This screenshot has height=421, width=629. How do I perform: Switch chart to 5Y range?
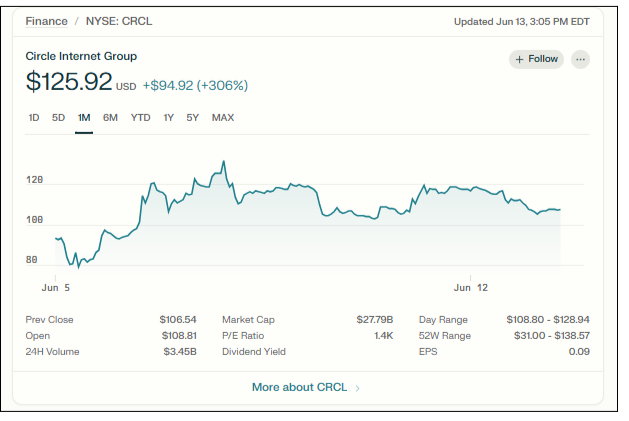point(193,118)
